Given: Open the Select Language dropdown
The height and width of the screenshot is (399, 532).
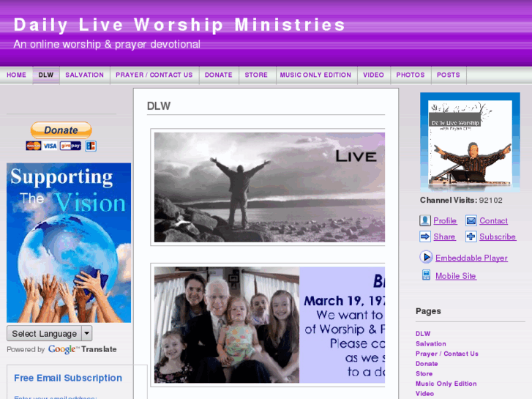Looking at the screenshot, I should coord(49,333).
